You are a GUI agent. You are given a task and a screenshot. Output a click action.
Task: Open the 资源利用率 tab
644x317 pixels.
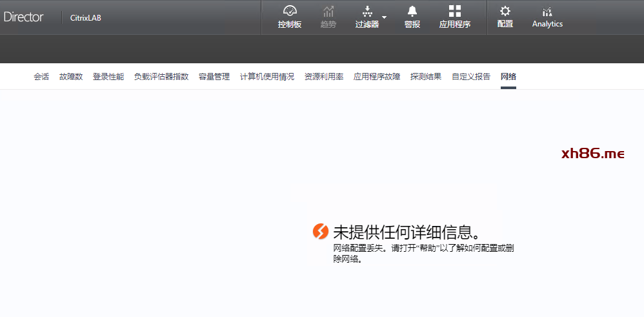pos(324,77)
